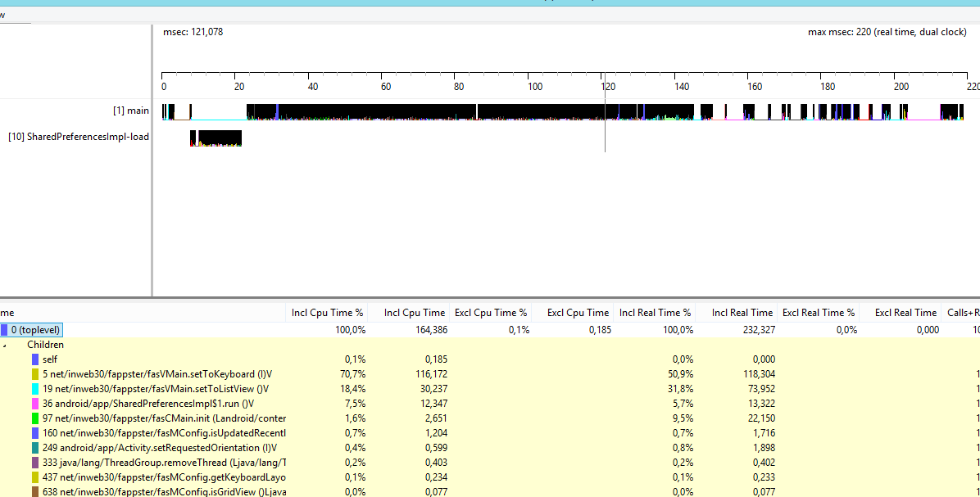Click the main thread timeline bar
Image resolution: width=980 pixels, height=497 pixels.
point(562,111)
